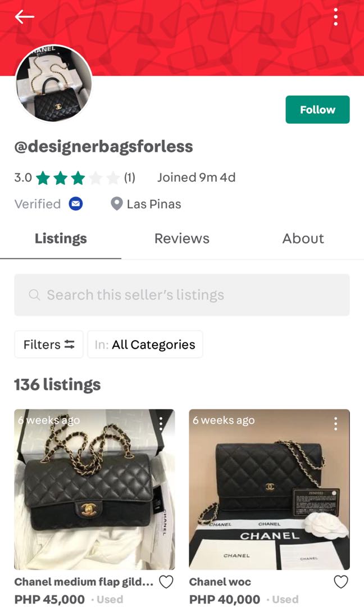Open the three-dot menu on Chanel woc listing
The width and height of the screenshot is (364, 607).
pyautogui.click(x=336, y=423)
